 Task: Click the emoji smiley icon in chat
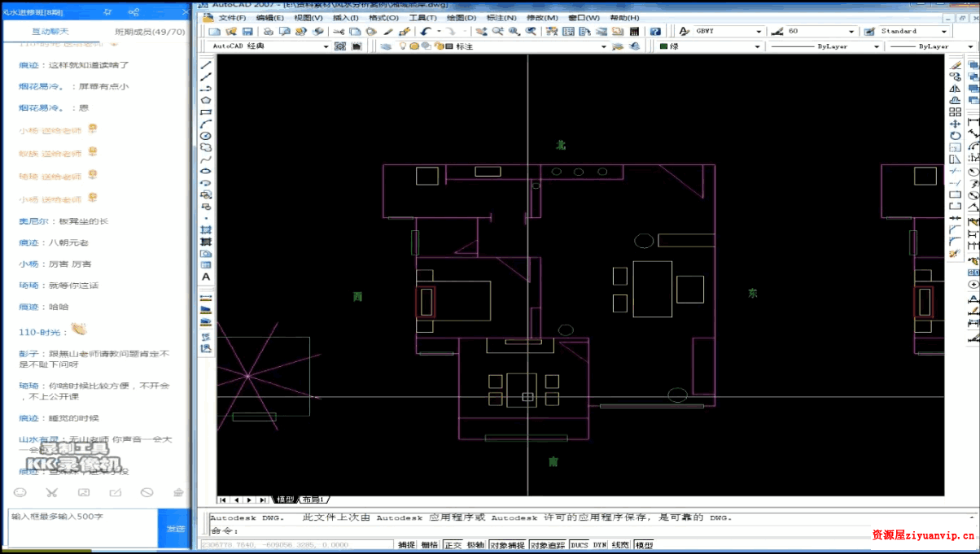pos(20,492)
